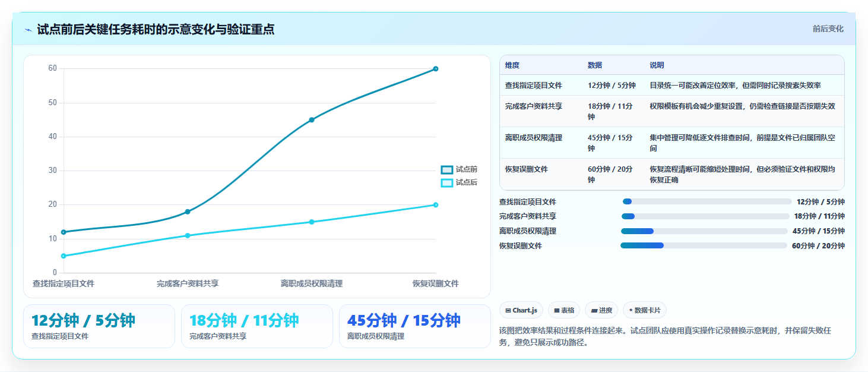Select the 试点前 data point at value 18
The width and height of the screenshot is (868, 372).
click(x=188, y=212)
